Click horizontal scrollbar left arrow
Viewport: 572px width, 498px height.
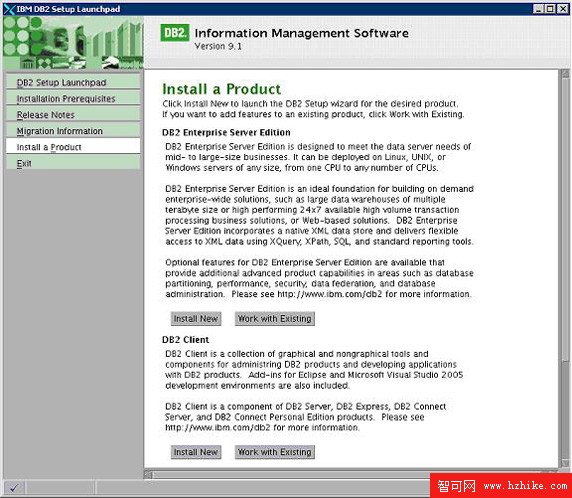point(148,474)
